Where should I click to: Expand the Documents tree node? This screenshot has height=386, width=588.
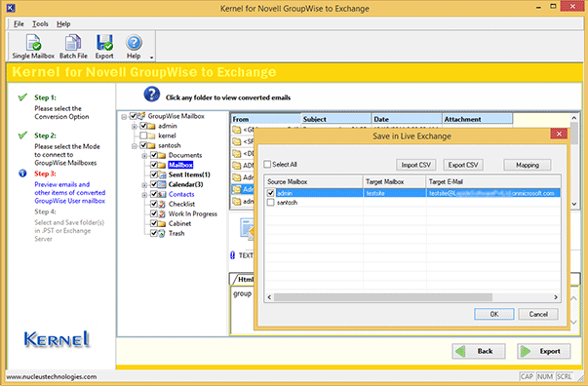pos(144,156)
